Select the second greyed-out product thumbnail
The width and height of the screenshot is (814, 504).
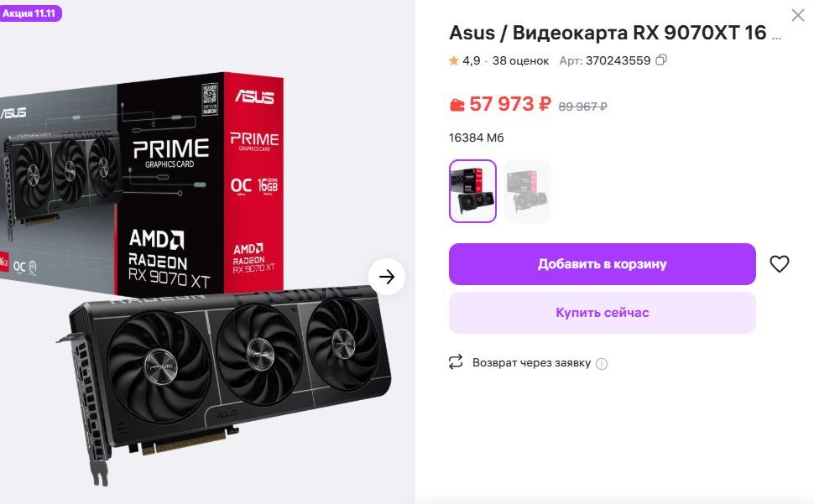pyautogui.click(x=527, y=191)
